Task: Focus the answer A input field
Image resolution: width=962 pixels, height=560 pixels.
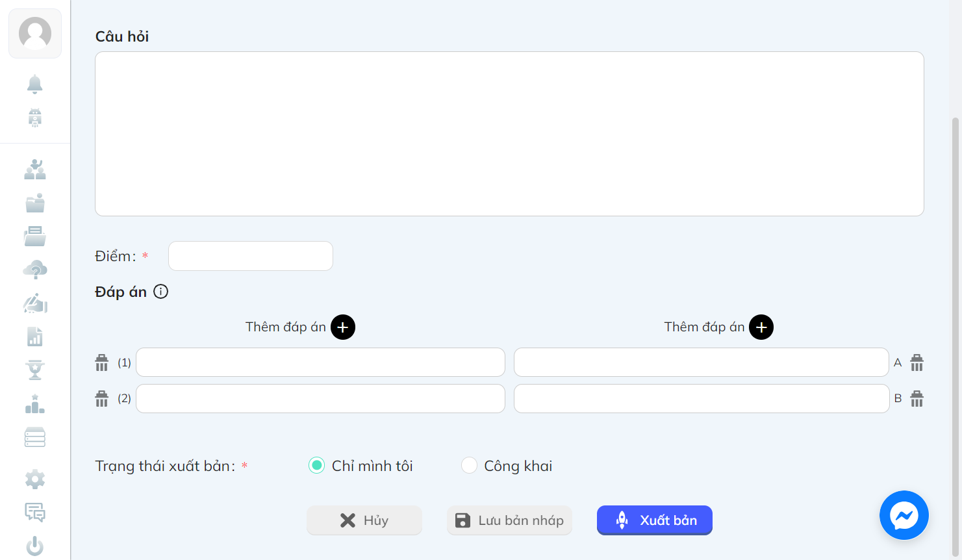Action: click(702, 362)
